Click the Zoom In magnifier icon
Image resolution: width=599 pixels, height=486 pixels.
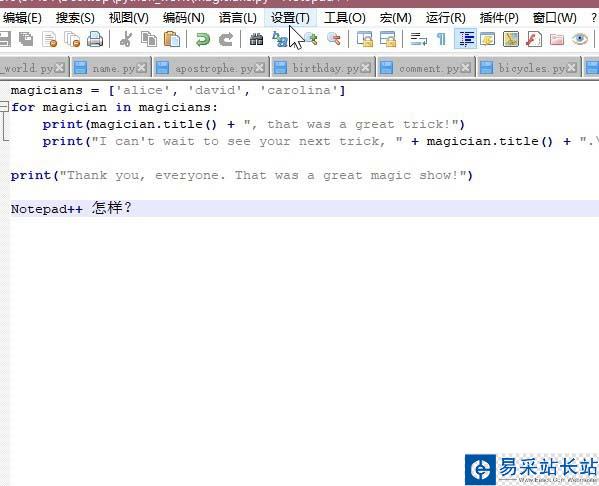click(311, 39)
